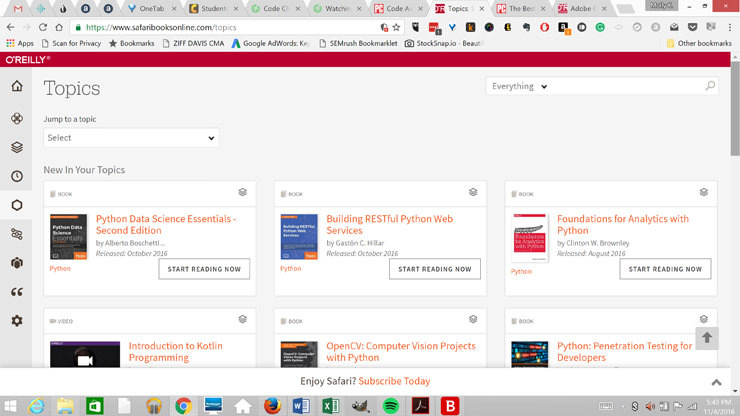
Task: Open the History clock icon in the sidebar
Action: 17,176
